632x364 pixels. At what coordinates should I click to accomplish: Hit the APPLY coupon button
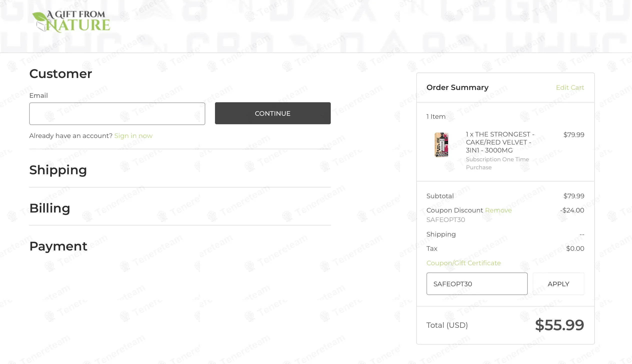(x=558, y=284)
